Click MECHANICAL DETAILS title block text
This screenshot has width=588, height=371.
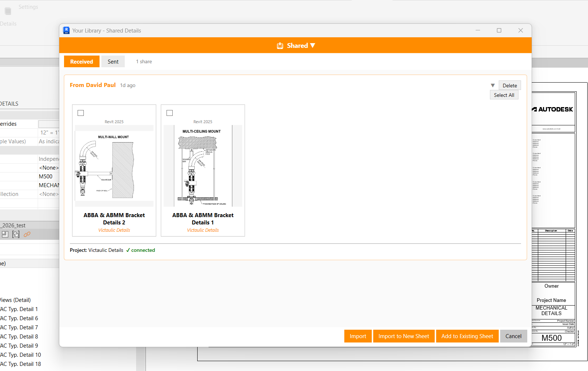pos(551,311)
